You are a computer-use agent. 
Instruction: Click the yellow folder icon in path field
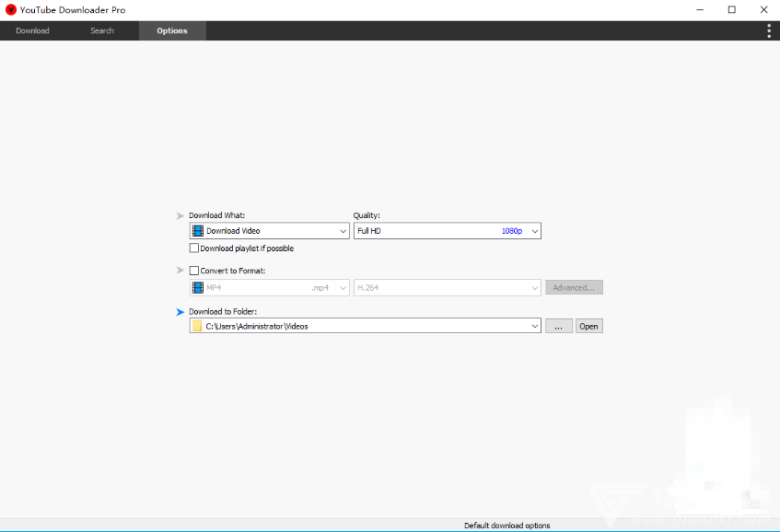click(x=197, y=326)
